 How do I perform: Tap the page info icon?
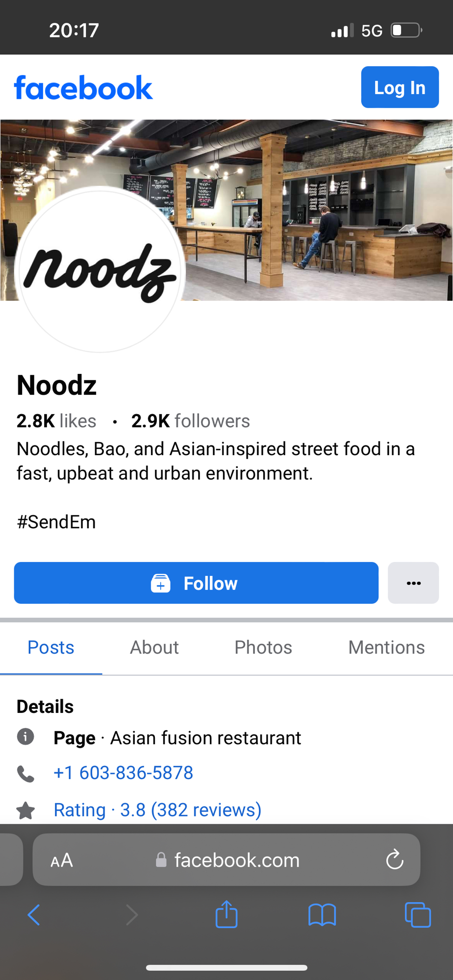coord(25,736)
